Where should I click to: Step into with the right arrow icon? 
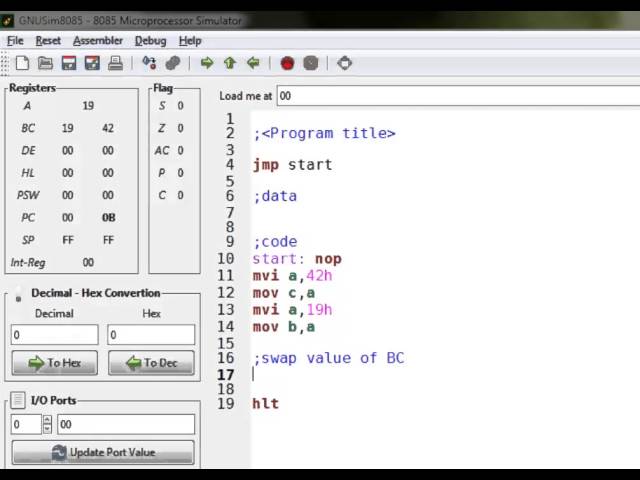coord(207,63)
